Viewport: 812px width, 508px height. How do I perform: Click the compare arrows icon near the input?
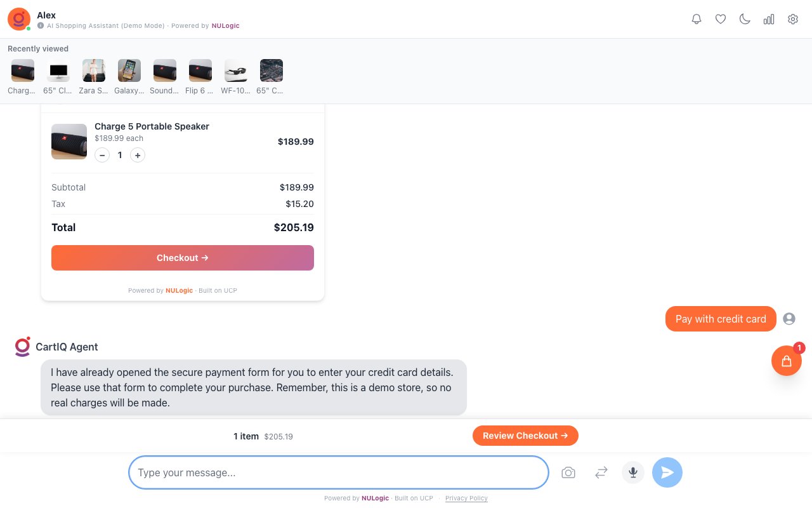point(601,472)
